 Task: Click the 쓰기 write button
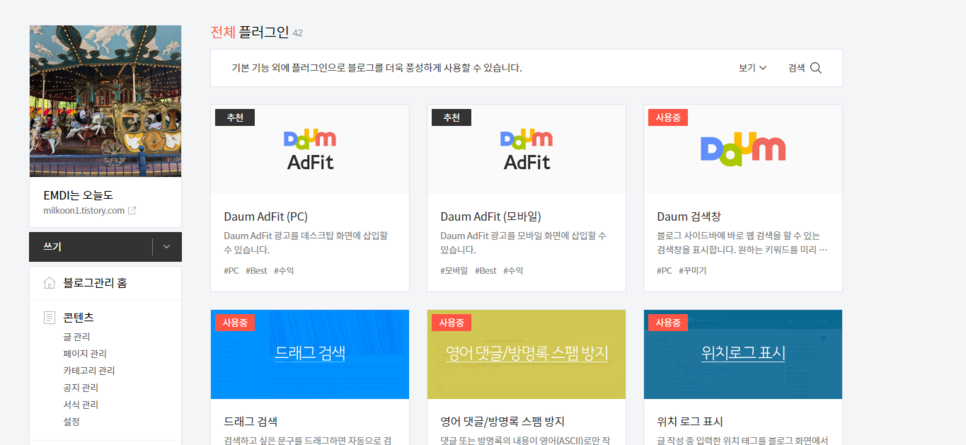(91, 247)
